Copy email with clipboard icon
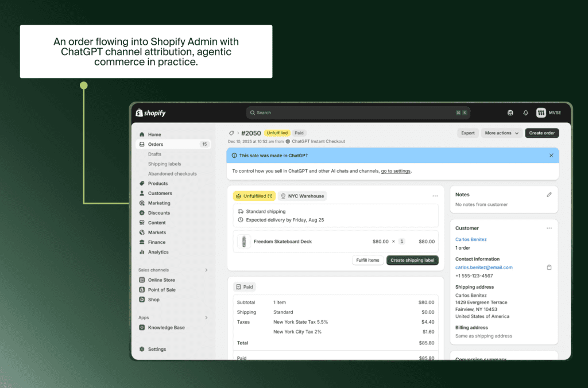Screen dimensions: 588x388 [549, 267]
